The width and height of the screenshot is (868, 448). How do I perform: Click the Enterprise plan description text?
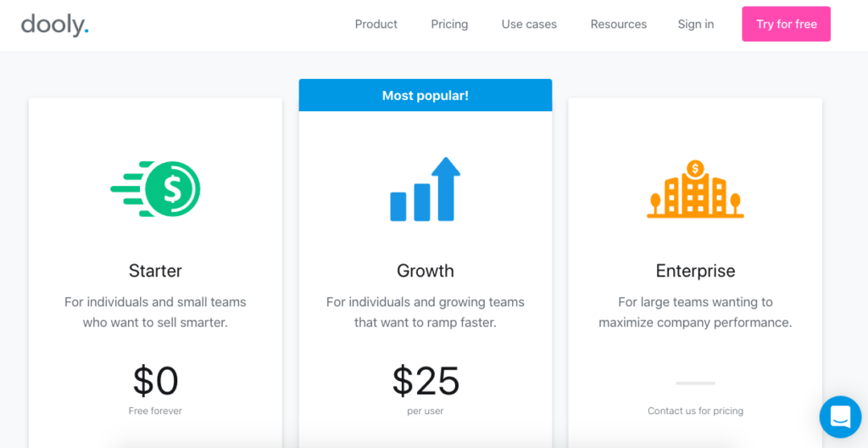(695, 312)
